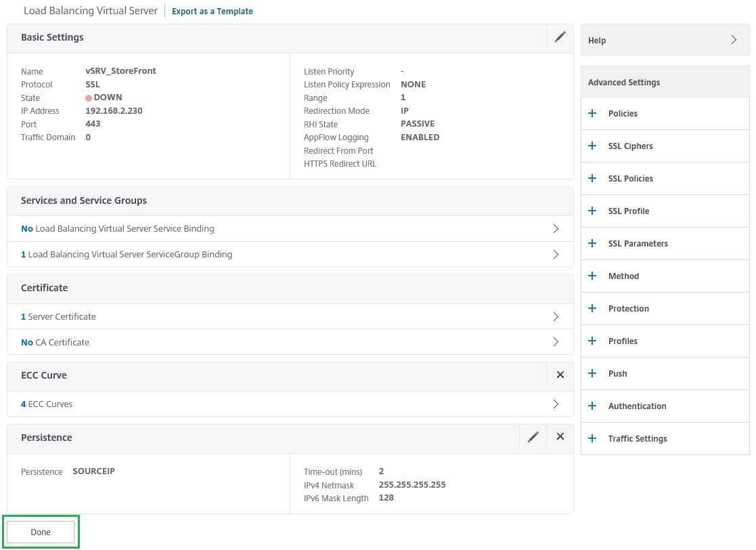The width and height of the screenshot is (756, 550).
Task: Click the plus icon next to Traffic Settings
Action: click(x=592, y=438)
